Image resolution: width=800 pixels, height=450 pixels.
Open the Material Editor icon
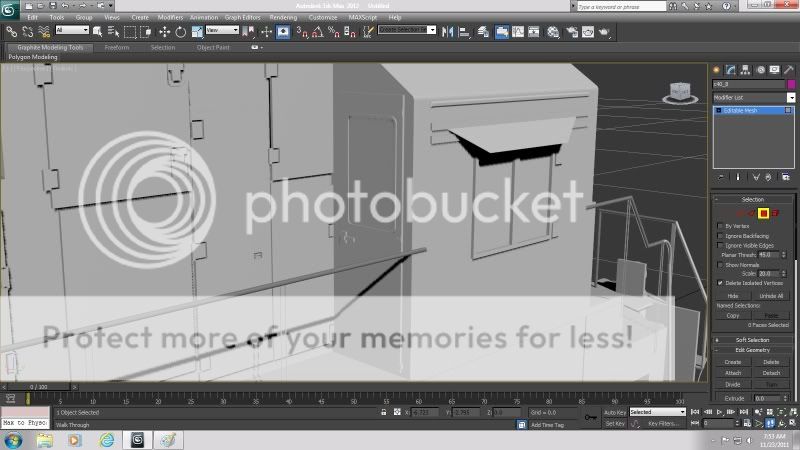[553, 32]
